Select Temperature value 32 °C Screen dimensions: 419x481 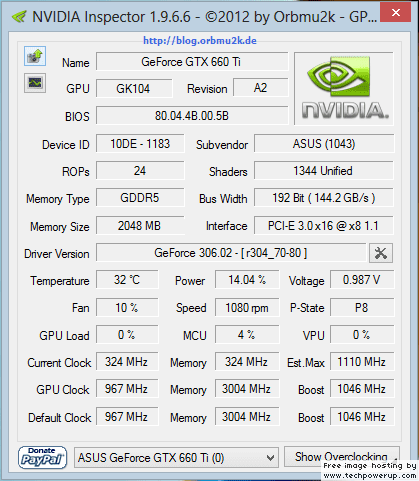127,280
